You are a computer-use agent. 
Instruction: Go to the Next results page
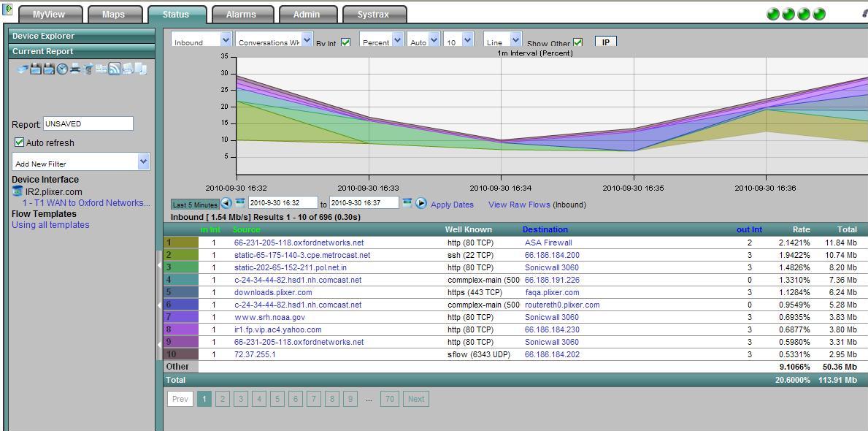(x=416, y=399)
